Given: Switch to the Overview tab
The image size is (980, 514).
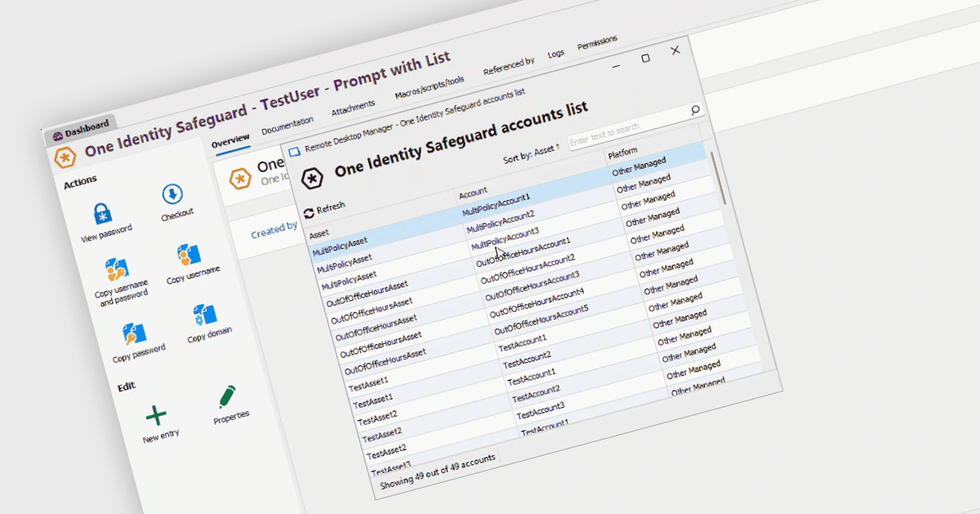Looking at the screenshot, I should click(x=230, y=141).
